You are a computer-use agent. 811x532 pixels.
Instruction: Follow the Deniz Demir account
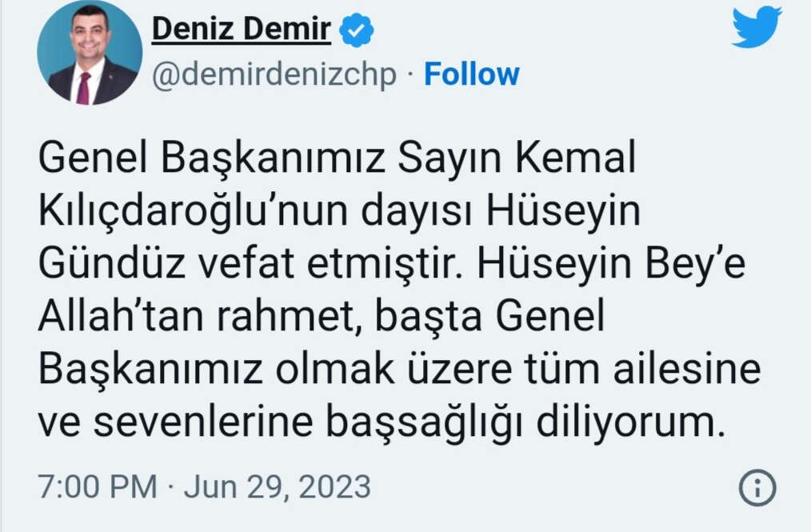tap(471, 74)
